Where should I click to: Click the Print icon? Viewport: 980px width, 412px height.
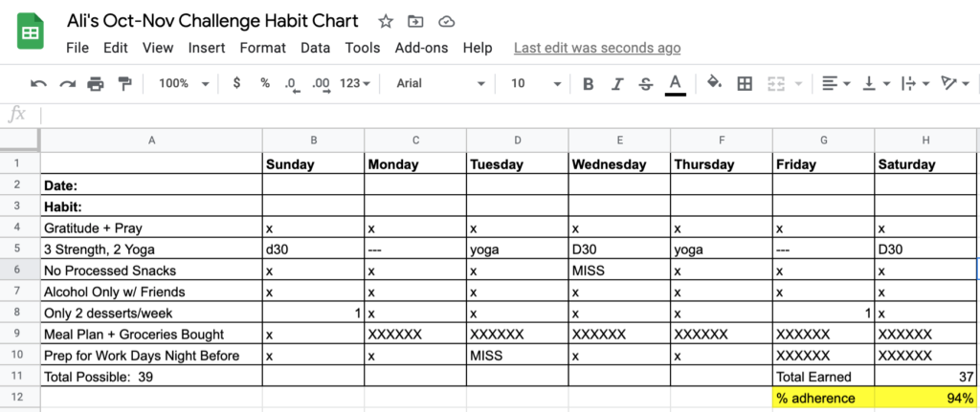[x=96, y=84]
